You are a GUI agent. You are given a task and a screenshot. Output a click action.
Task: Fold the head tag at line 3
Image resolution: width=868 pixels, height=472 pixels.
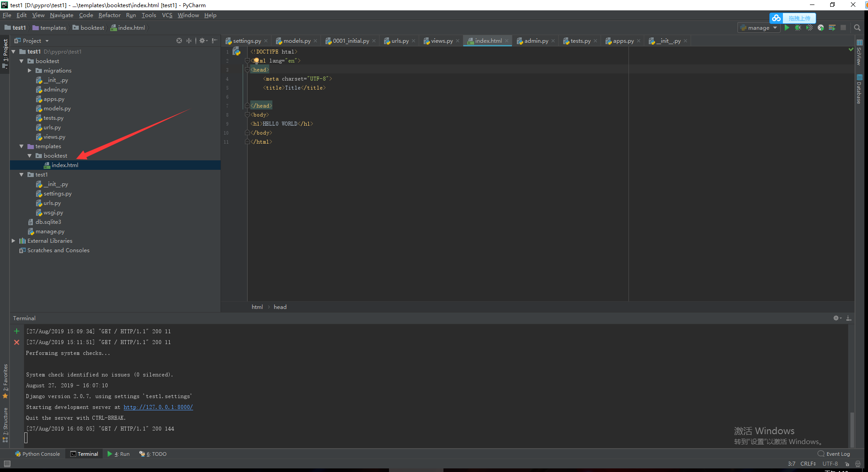click(x=247, y=70)
